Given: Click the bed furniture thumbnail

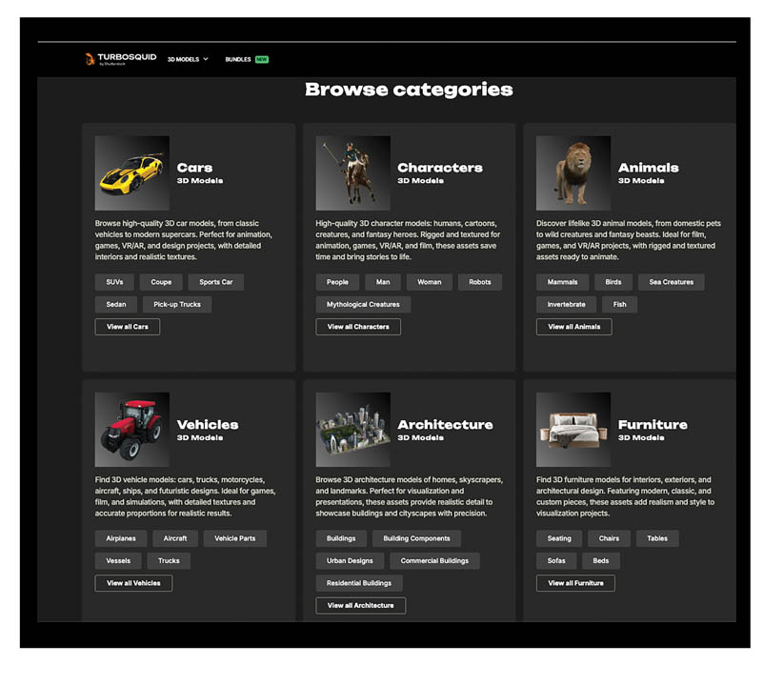Looking at the screenshot, I should 573,429.
